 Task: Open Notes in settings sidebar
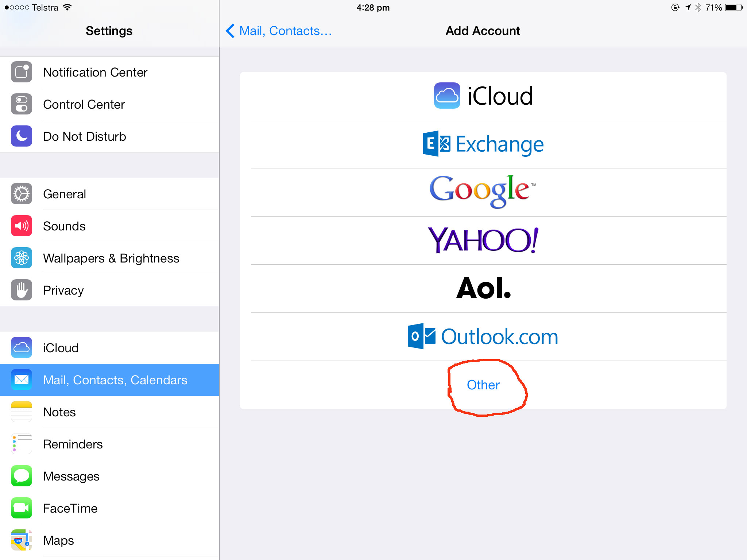tap(109, 412)
